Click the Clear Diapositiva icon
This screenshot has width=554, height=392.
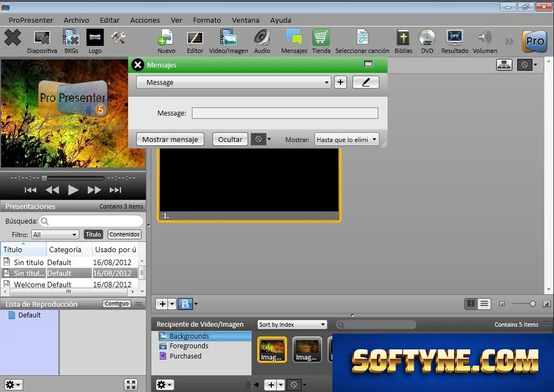click(x=42, y=38)
